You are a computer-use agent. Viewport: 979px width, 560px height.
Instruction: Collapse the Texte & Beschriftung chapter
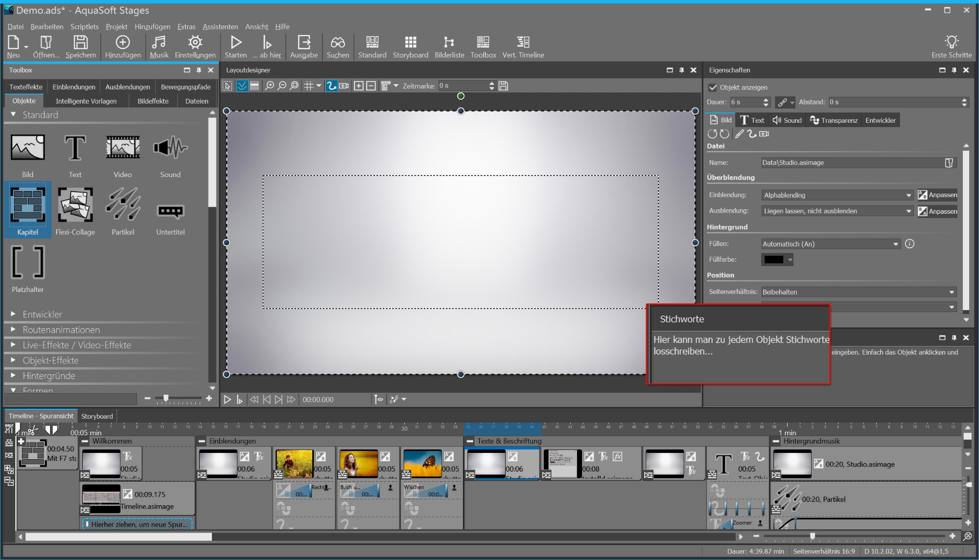(470, 441)
